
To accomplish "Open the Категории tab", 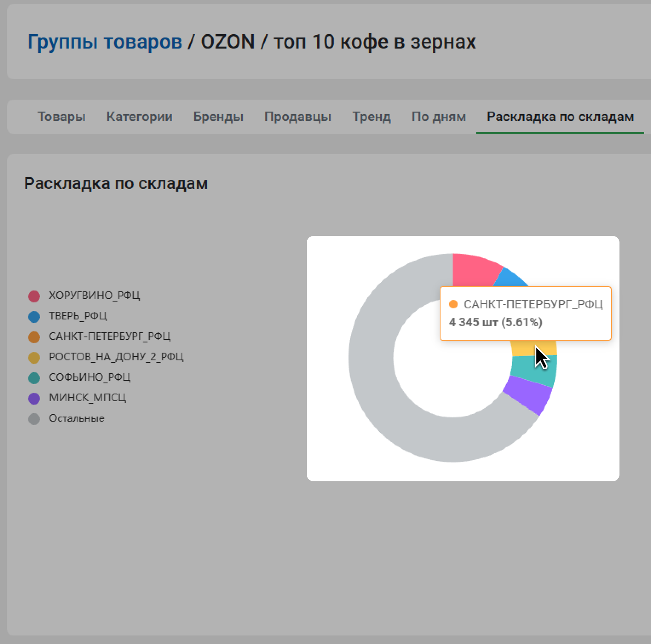I will [x=139, y=117].
